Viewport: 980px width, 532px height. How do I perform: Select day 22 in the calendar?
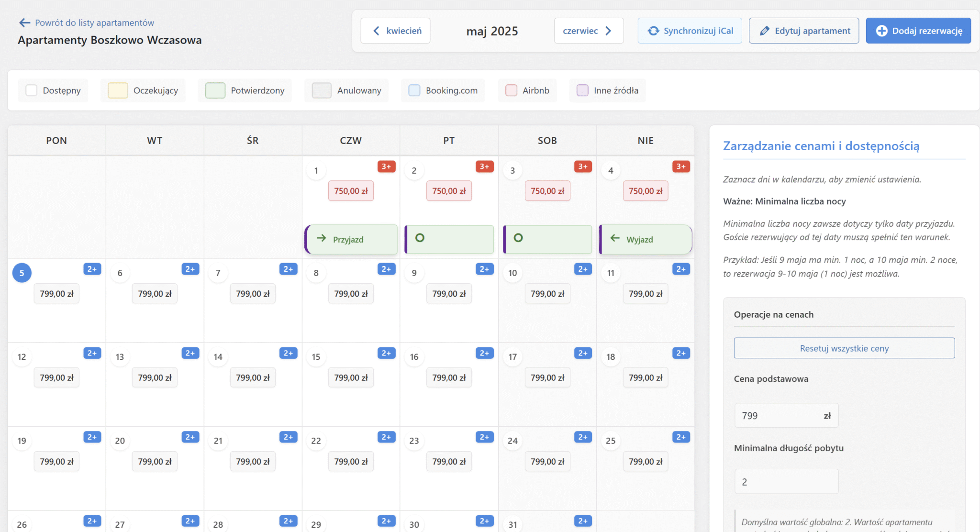316,441
